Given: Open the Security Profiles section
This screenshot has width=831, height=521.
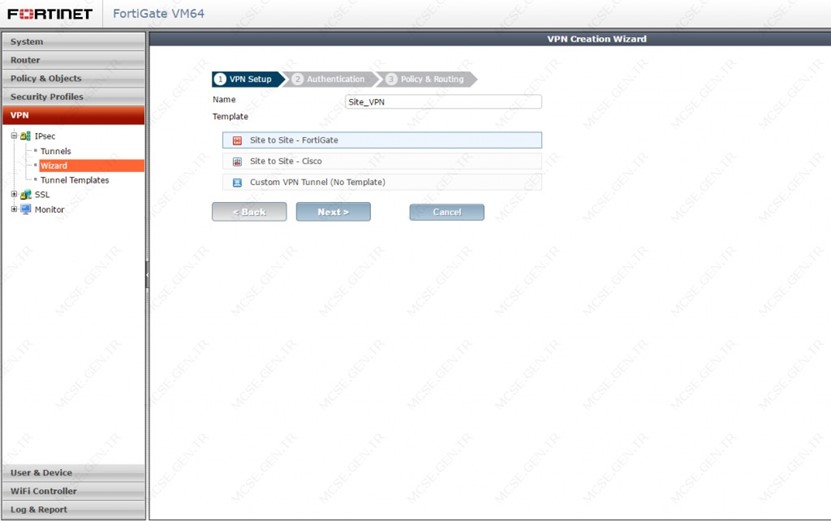Looking at the screenshot, I should (73, 96).
